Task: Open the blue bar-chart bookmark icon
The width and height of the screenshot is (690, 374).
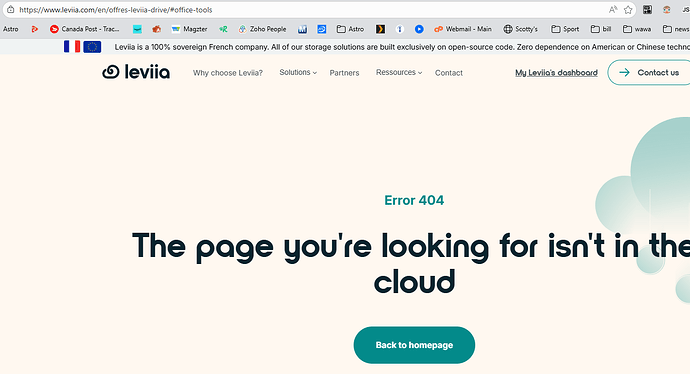Action: point(302,29)
